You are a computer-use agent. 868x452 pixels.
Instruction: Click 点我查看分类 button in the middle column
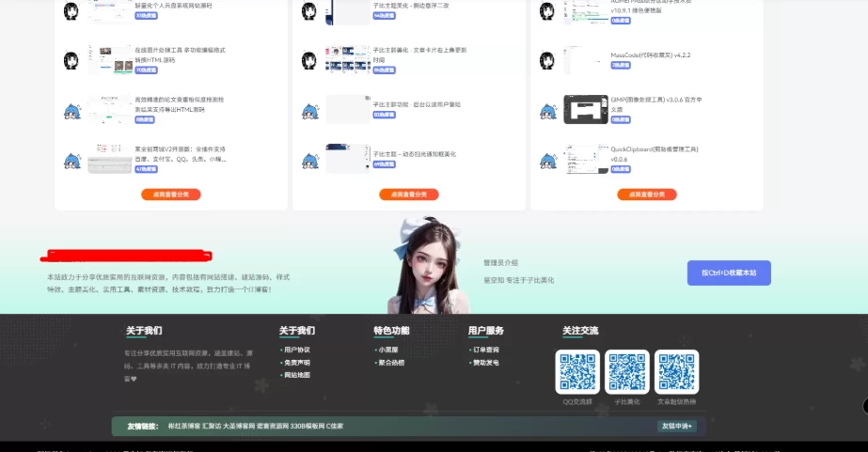[408, 195]
